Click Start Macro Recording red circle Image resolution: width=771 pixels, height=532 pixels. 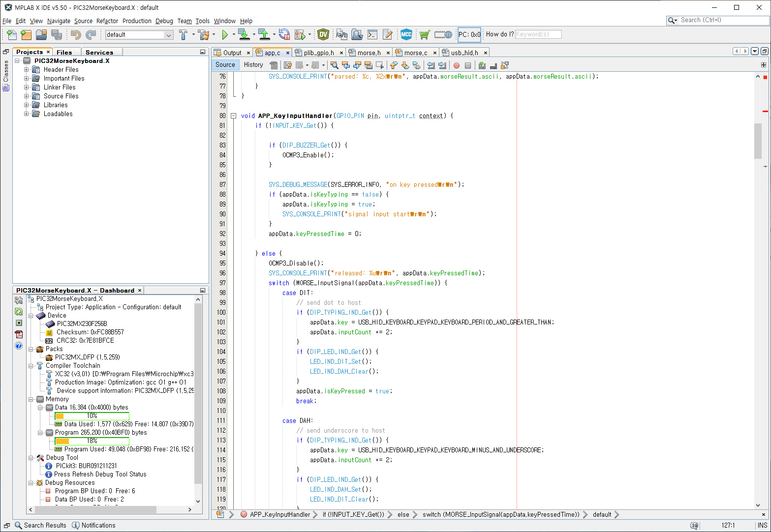pyautogui.click(x=457, y=65)
